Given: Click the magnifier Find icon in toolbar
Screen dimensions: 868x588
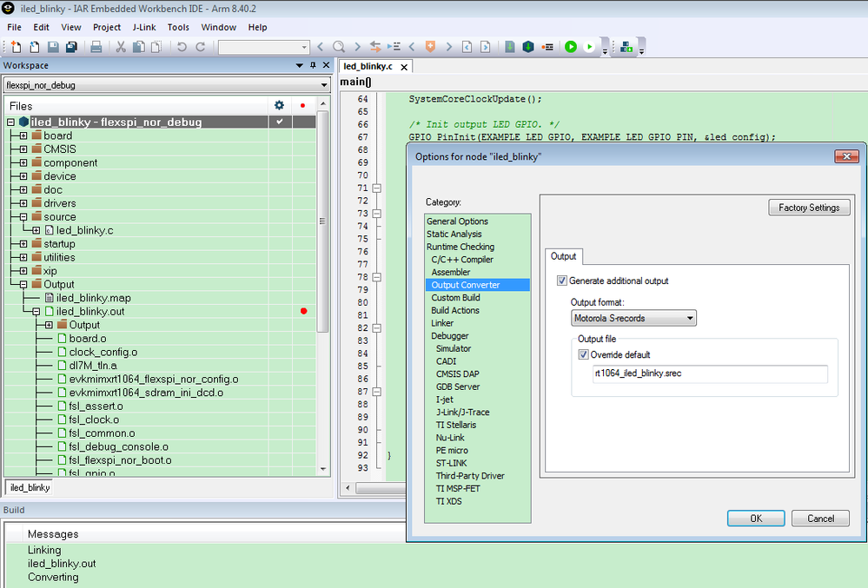Looking at the screenshot, I should (339, 47).
